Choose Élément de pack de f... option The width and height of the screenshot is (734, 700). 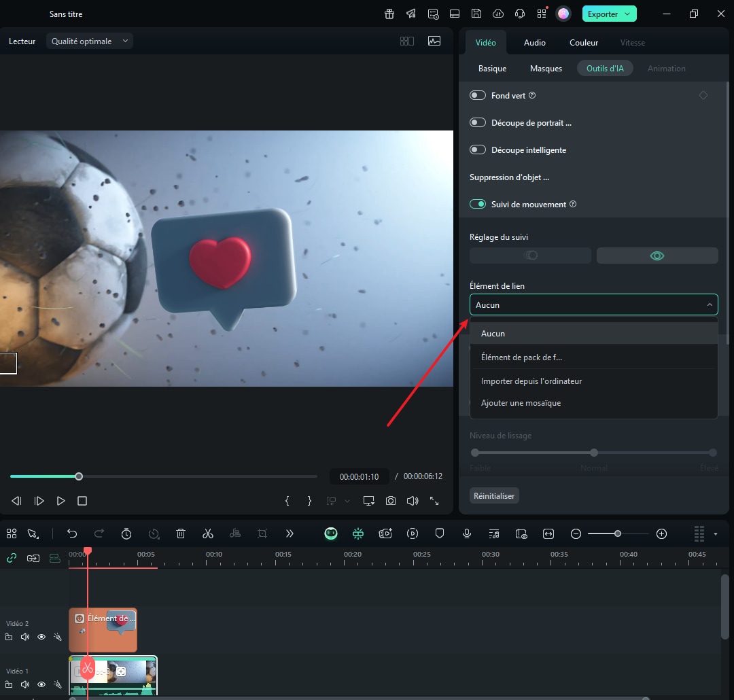[x=593, y=357]
